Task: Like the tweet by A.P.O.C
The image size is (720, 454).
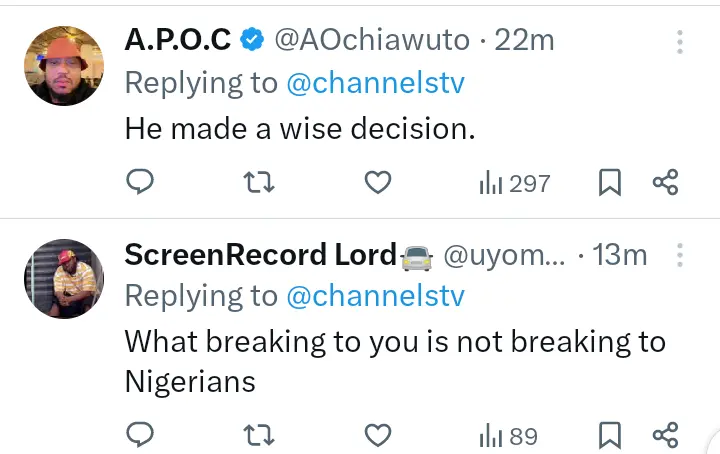Action: pyautogui.click(x=377, y=182)
